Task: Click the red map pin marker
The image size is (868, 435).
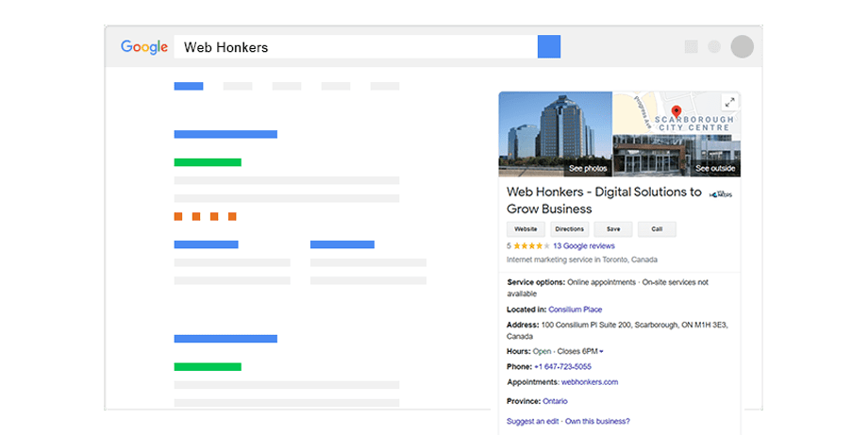Action: (676, 111)
